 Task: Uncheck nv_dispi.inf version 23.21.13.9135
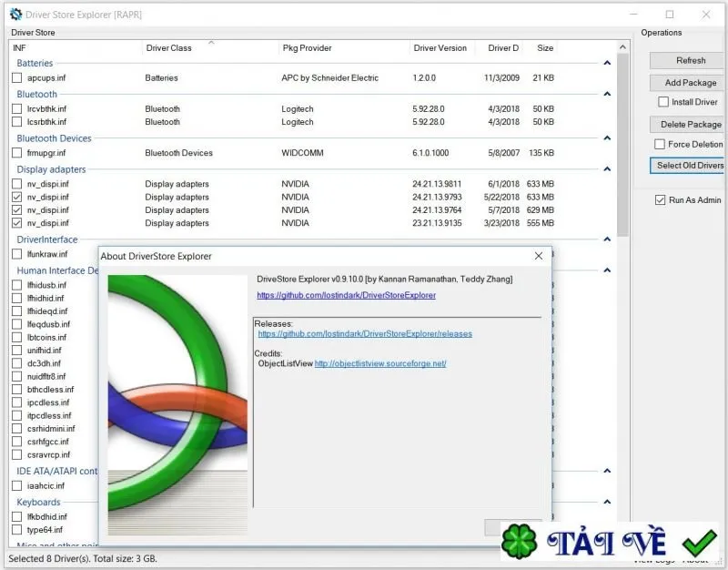(x=16, y=223)
